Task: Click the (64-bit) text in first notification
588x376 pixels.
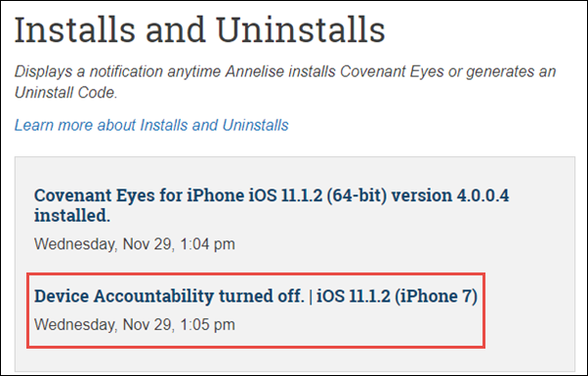Action: click(x=357, y=195)
